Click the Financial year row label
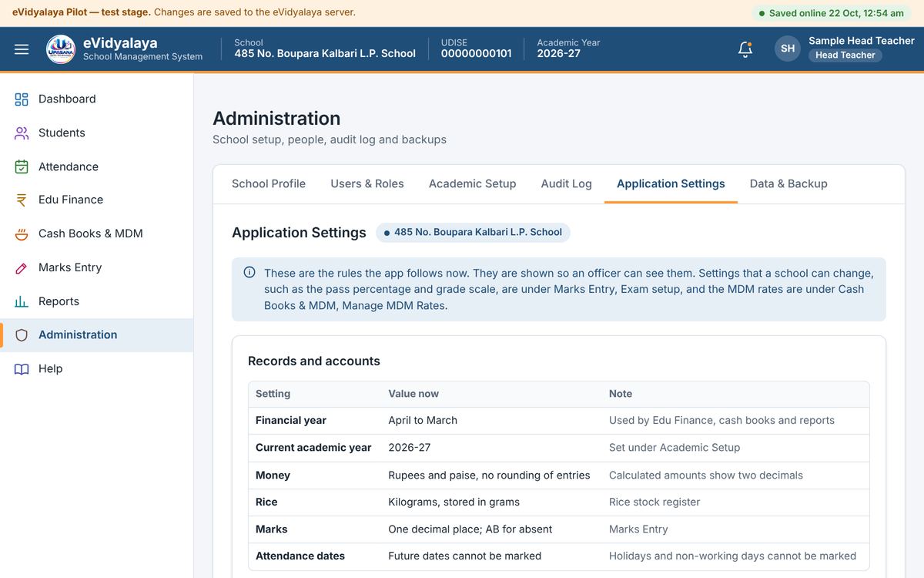924x578 pixels. pos(291,420)
